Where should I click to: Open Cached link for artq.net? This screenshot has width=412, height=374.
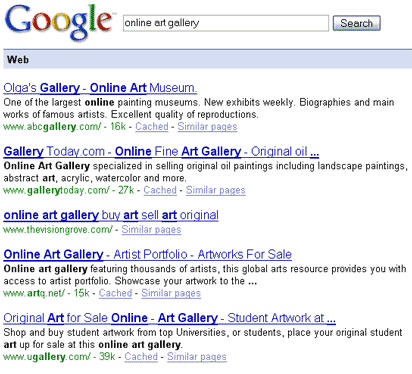115,293
